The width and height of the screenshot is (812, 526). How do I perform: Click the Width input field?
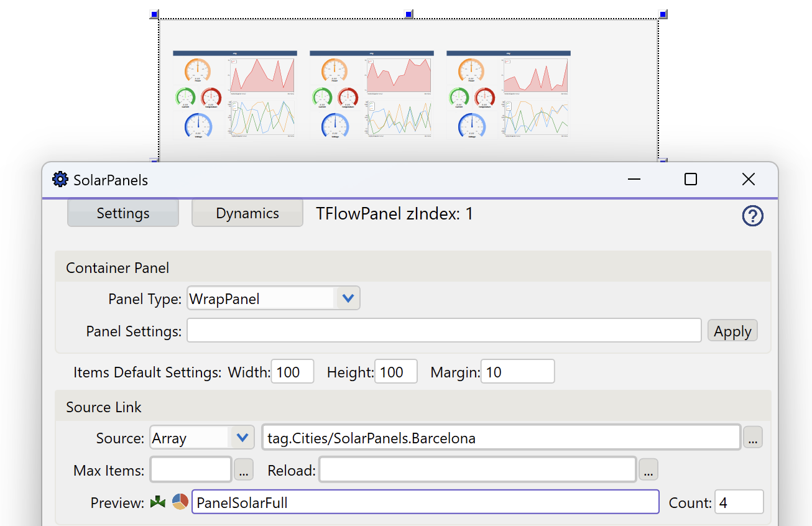coord(292,372)
